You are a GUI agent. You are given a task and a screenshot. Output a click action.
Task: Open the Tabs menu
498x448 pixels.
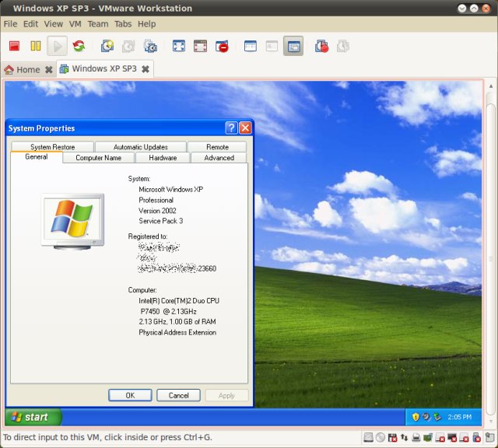pos(123,24)
